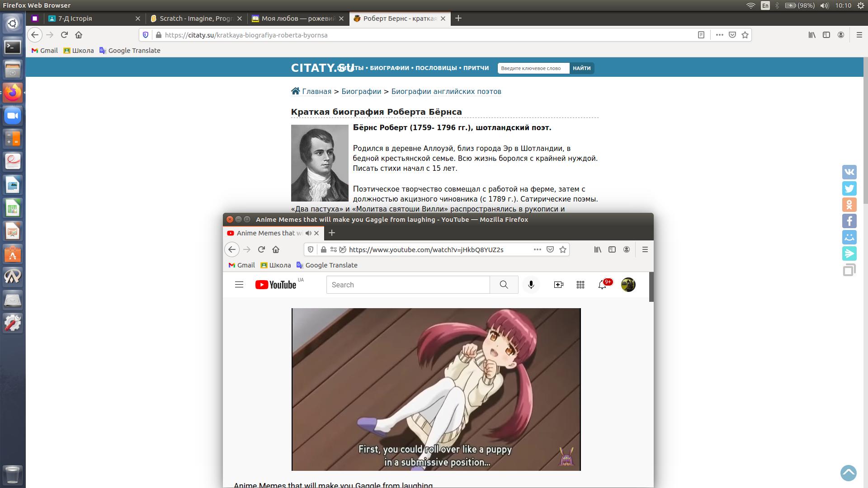Click the YouTube microphone voice search icon
Screen dimensions: 868x488
531,285
